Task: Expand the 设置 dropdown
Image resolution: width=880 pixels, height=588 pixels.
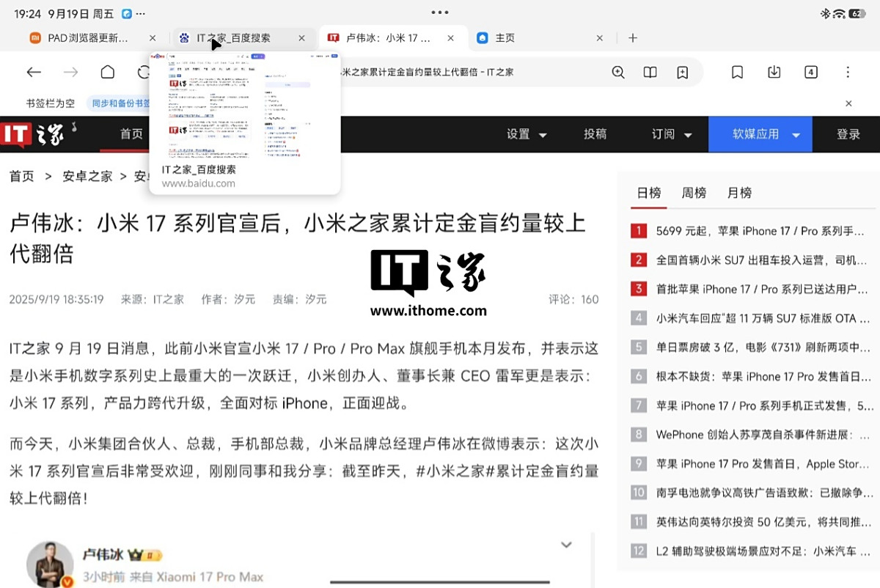Action: (x=527, y=134)
